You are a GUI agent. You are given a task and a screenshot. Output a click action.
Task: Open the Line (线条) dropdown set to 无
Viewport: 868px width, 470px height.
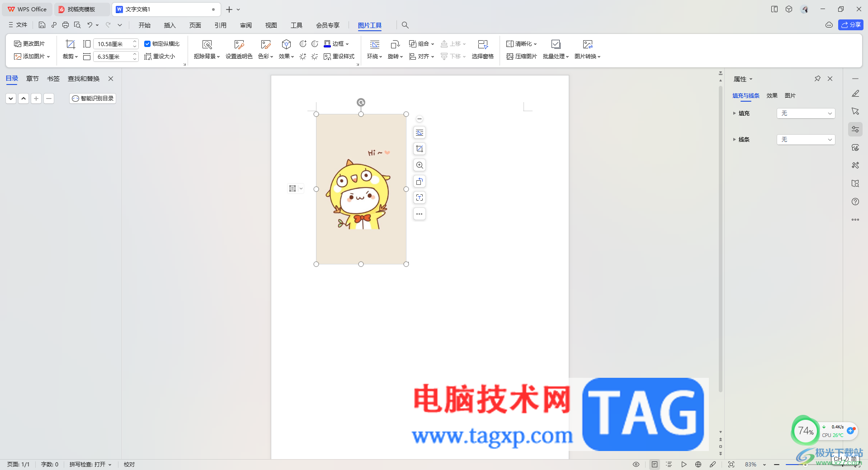click(x=806, y=140)
